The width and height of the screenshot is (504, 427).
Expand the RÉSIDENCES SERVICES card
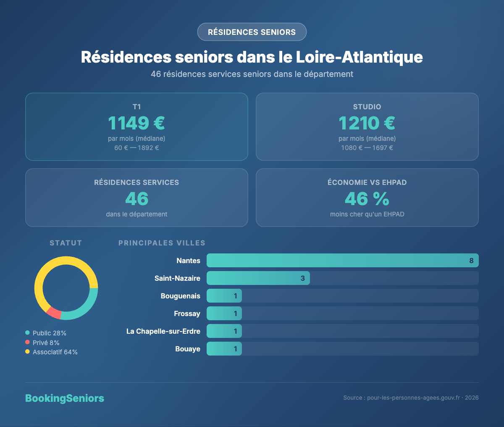[136, 198]
